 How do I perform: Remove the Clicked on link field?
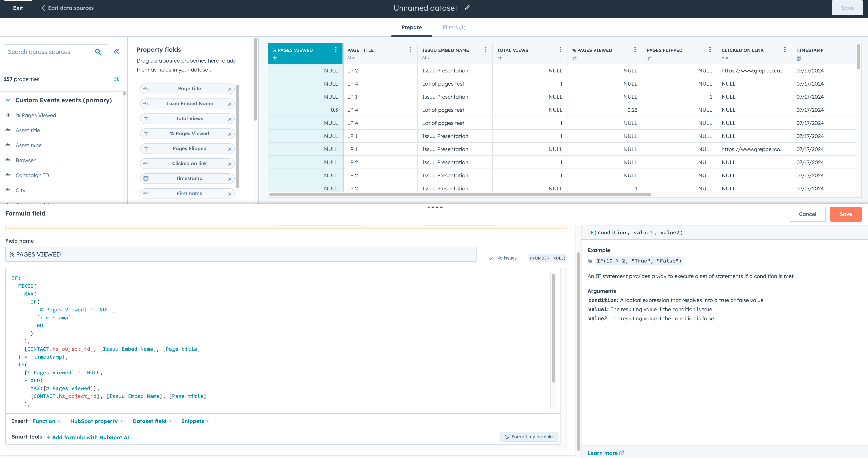[230, 164]
